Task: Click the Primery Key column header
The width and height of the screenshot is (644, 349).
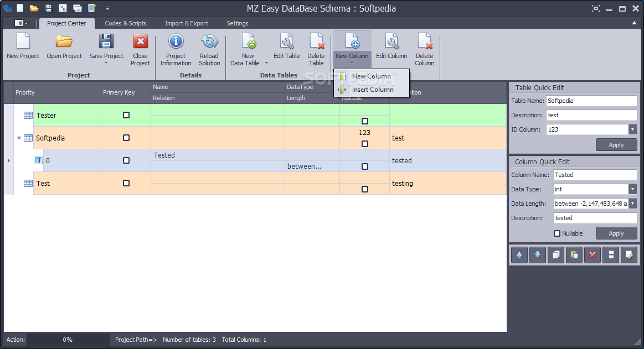Action: point(126,93)
